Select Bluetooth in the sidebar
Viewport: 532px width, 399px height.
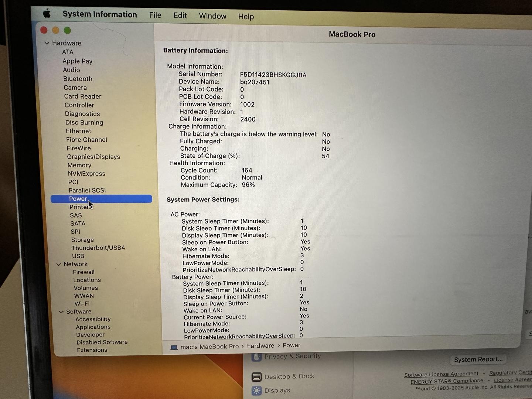coord(78,79)
